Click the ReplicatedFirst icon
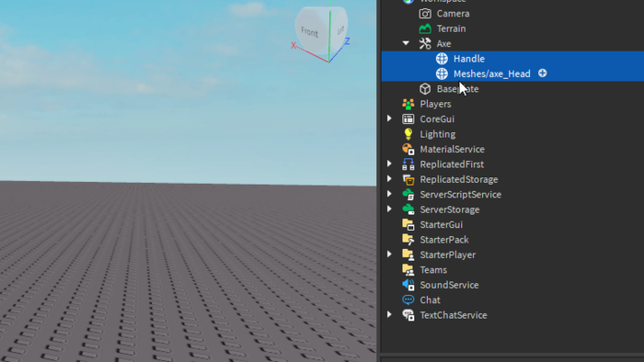Viewport: 644px width, 362px height. click(408, 164)
